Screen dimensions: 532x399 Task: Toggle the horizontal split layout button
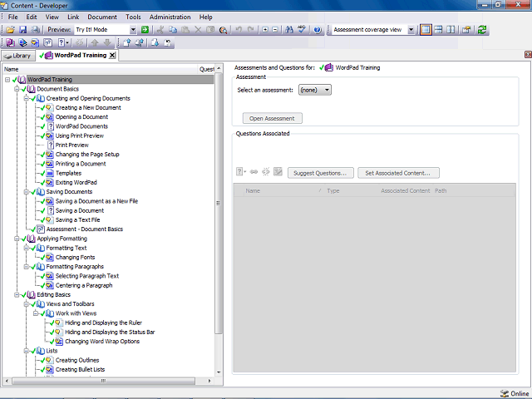438,30
